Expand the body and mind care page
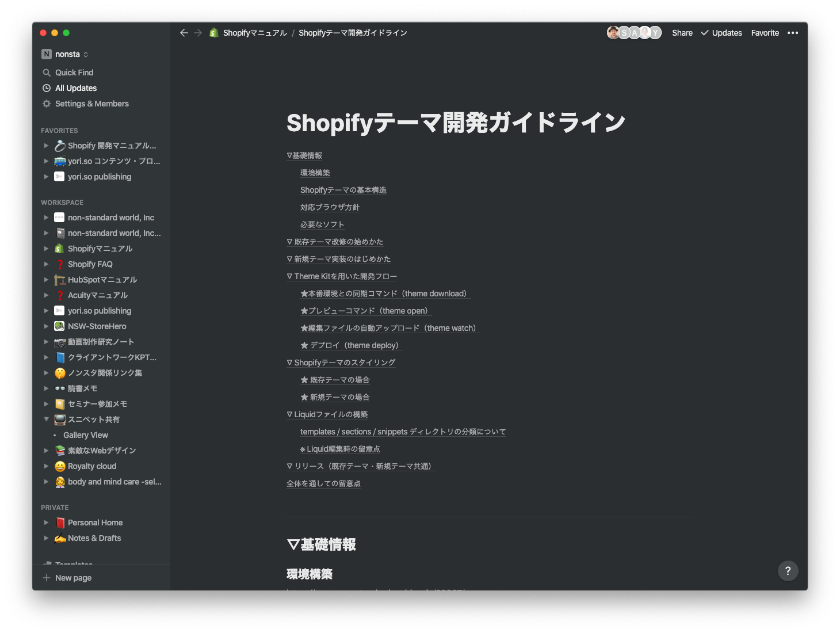This screenshot has width=840, height=633. click(x=46, y=482)
